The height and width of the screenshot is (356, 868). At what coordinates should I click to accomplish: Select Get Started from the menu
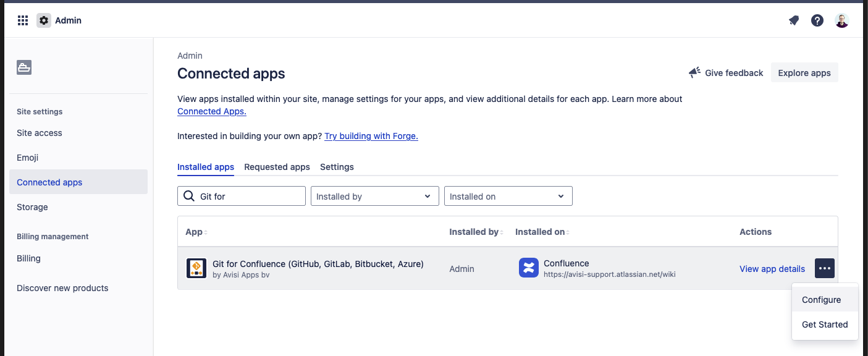[x=825, y=324]
